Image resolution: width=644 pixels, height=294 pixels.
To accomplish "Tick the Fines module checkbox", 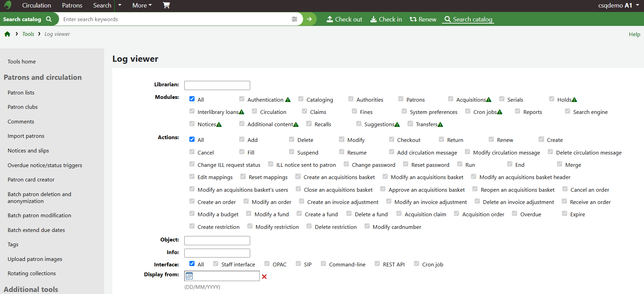I will click(x=355, y=111).
